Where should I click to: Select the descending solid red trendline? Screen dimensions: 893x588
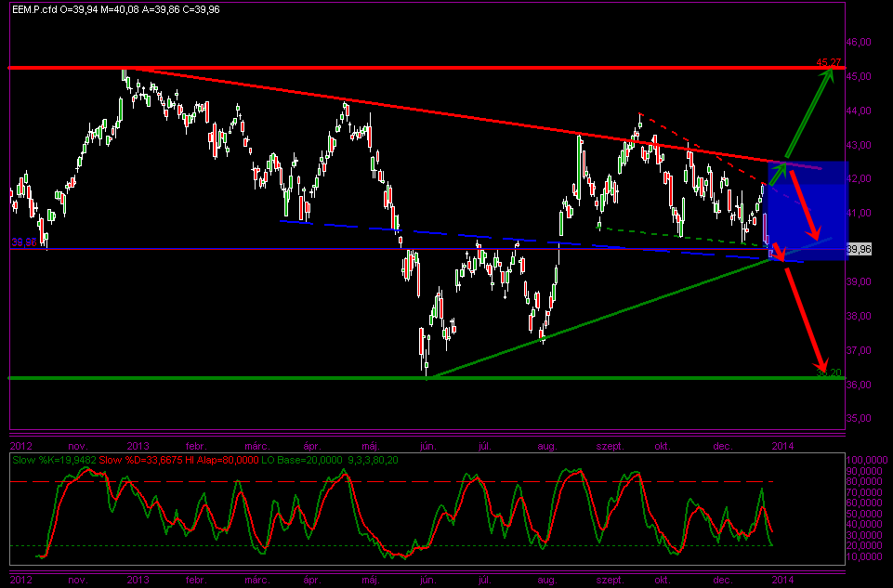[465, 115]
